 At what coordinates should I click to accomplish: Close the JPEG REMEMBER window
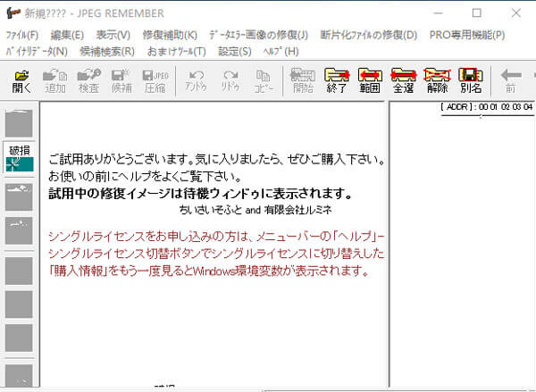coord(516,13)
